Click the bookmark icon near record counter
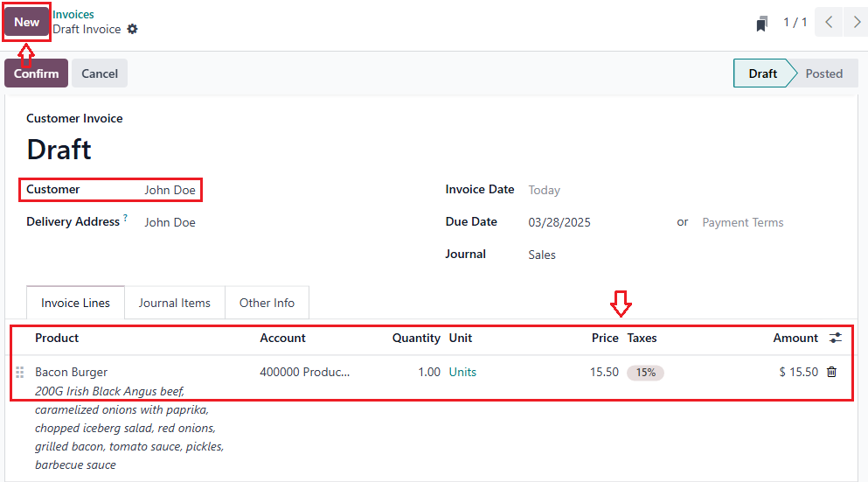Image resolution: width=868 pixels, height=482 pixels. click(x=762, y=23)
